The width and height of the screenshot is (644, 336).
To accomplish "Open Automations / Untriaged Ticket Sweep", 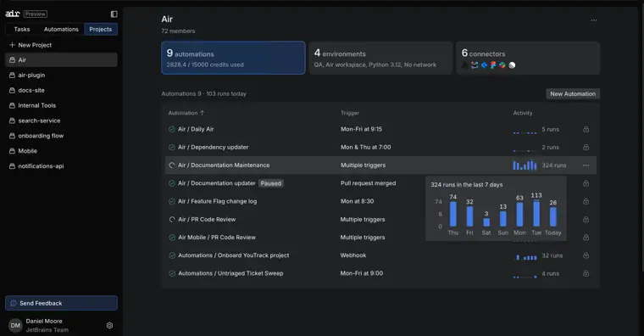I will tap(230, 273).
